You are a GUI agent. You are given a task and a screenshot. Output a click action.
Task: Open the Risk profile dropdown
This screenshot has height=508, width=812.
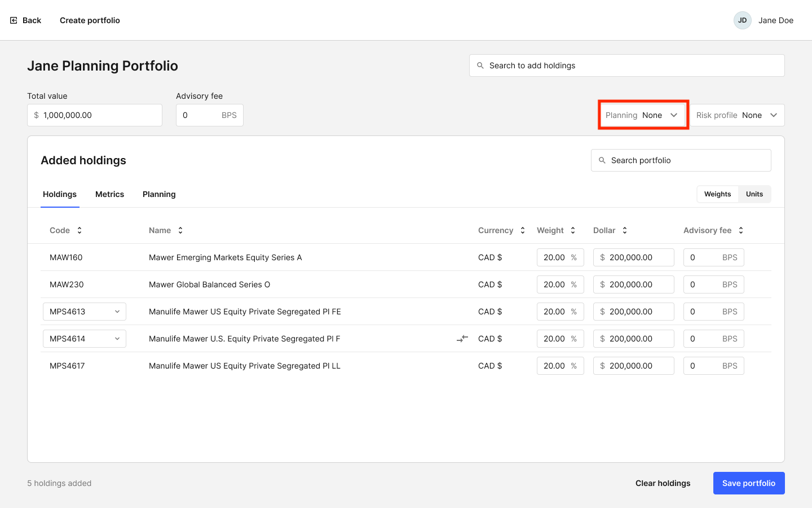click(737, 115)
